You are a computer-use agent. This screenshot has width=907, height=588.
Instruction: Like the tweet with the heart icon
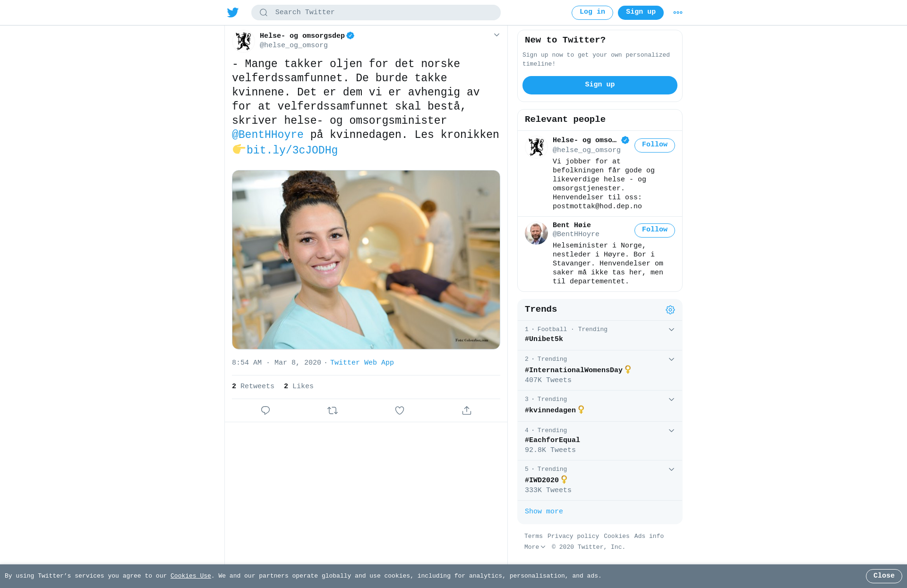pos(400,410)
